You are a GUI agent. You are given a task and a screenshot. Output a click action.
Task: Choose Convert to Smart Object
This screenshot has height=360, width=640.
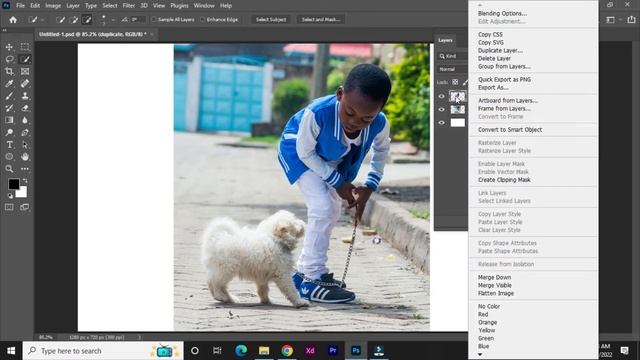click(510, 129)
